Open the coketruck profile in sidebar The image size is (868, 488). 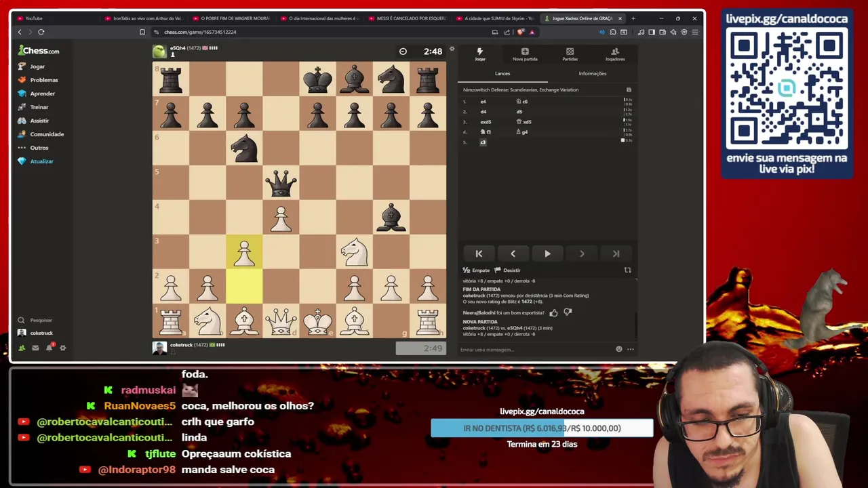[x=35, y=333]
